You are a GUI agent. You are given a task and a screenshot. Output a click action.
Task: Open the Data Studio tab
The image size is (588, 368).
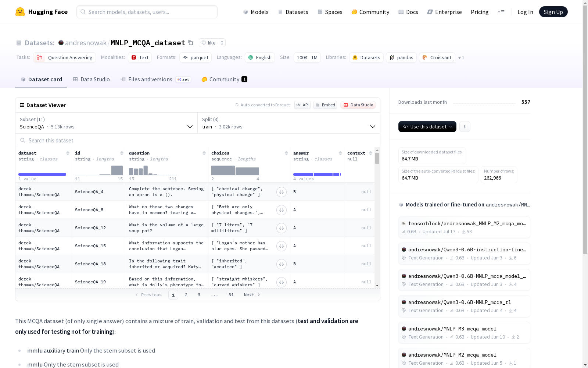click(x=92, y=79)
